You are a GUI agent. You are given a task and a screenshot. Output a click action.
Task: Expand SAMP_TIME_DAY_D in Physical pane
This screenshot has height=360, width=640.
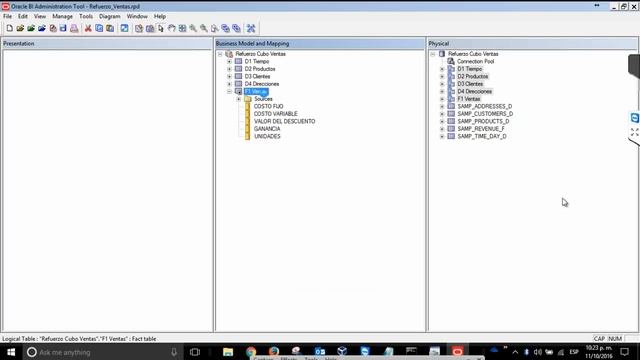pos(442,136)
